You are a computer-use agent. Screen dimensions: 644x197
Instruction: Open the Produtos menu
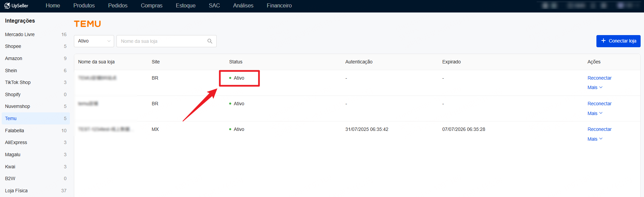pyautogui.click(x=84, y=6)
